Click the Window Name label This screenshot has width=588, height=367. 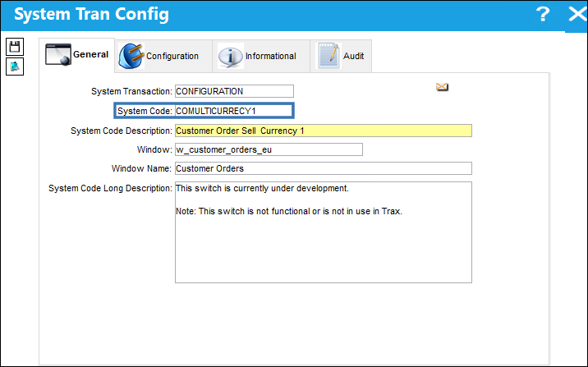click(141, 168)
